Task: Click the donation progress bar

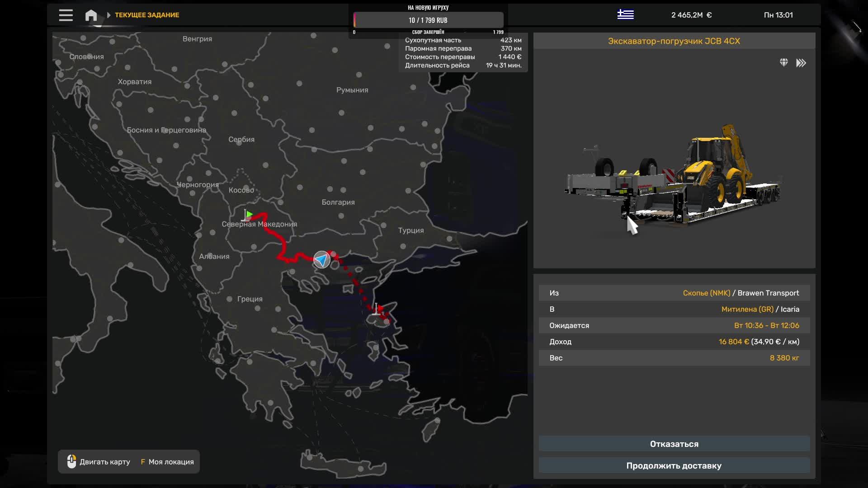Action: pyautogui.click(x=428, y=20)
